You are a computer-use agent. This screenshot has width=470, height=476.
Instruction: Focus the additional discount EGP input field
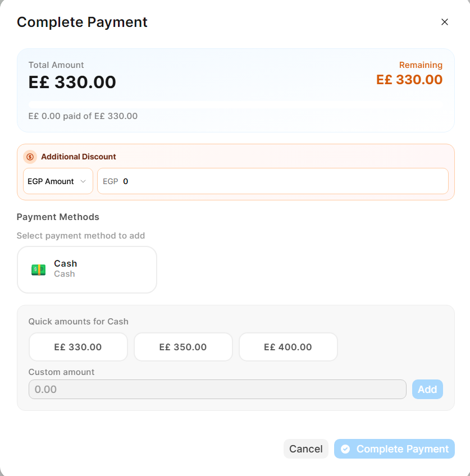pos(281,181)
